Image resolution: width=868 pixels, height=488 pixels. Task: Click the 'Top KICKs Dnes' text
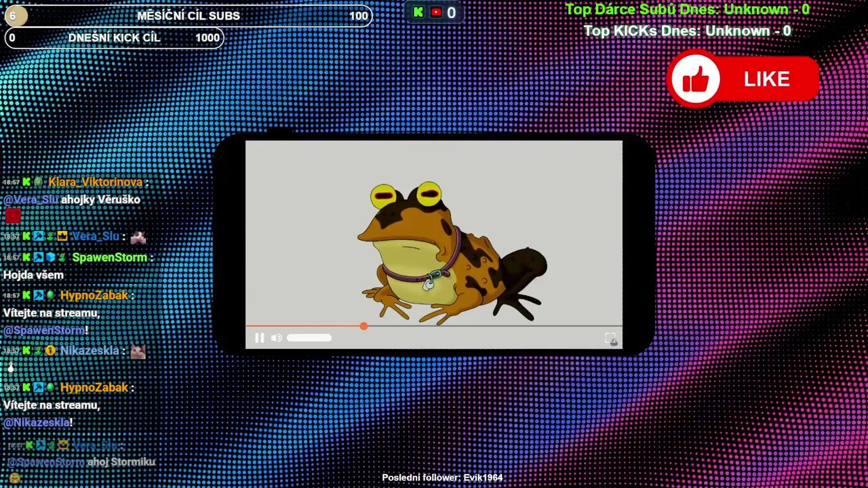point(688,31)
